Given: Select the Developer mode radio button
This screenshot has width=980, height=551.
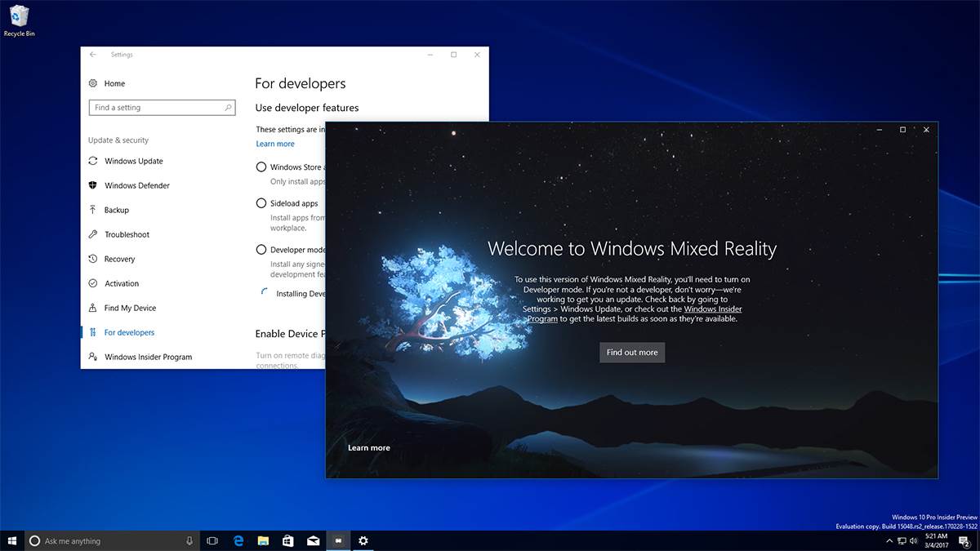Looking at the screenshot, I should [261, 250].
